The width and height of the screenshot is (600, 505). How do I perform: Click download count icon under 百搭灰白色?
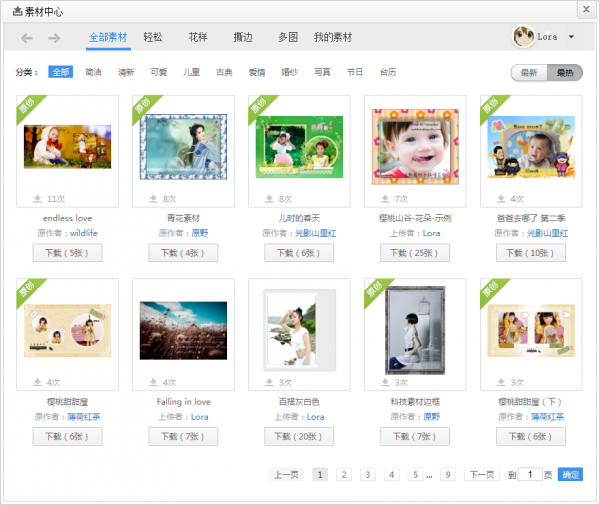click(270, 382)
